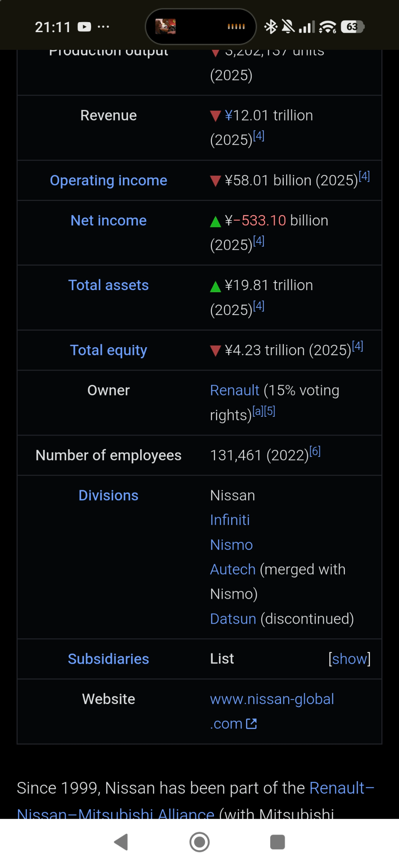Visit the www.nissan-global.com website link
Image resolution: width=399 pixels, height=868 pixels.
pyautogui.click(x=272, y=711)
